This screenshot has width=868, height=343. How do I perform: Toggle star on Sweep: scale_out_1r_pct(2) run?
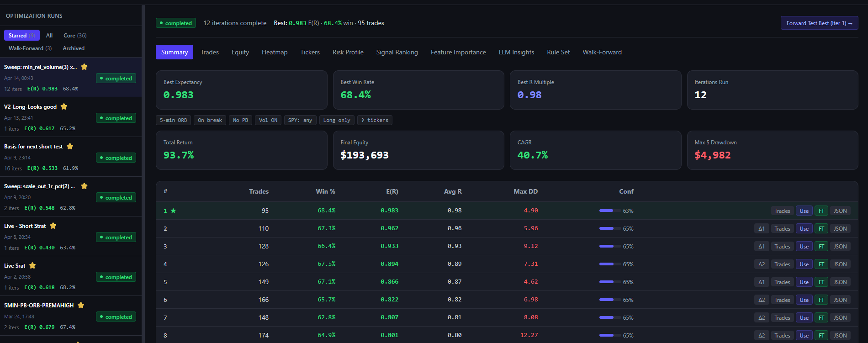coord(84,186)
